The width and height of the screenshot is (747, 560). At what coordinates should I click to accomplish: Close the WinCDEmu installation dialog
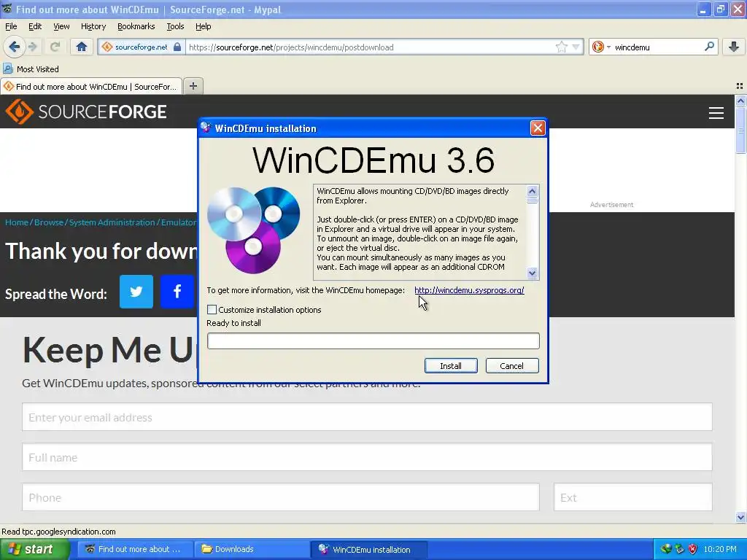pos(538,128)
